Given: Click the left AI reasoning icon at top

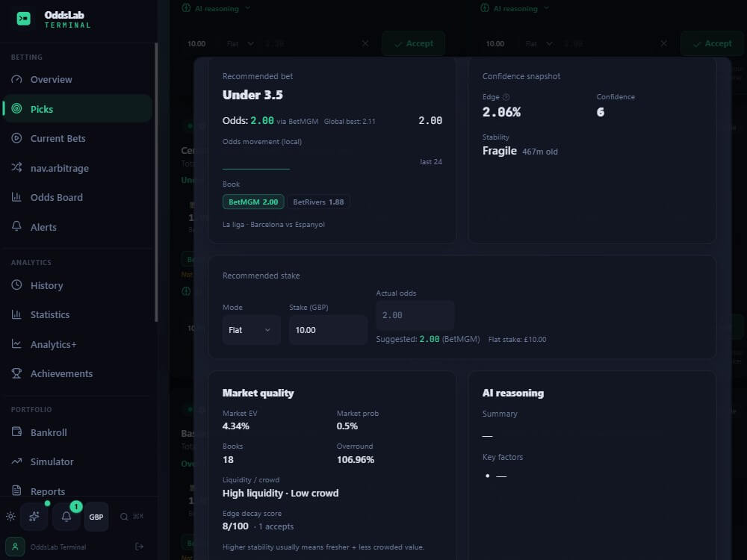Looking at the screenshot, I should [186, 8].
